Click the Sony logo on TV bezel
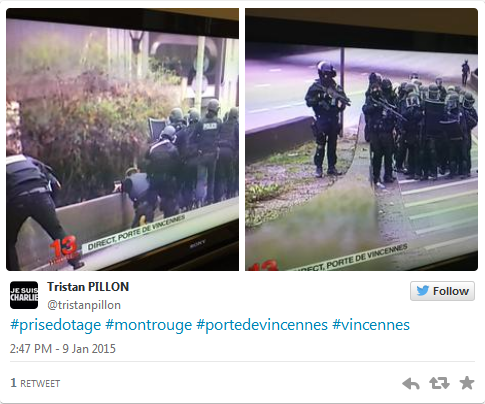The width and height of the screenshot is (485, 404). [x=197, y=244]
